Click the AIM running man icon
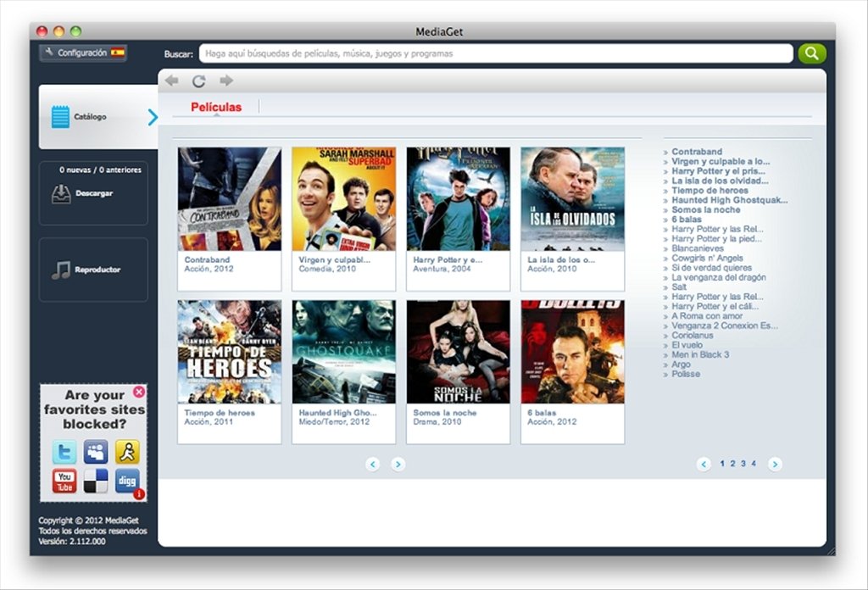 click(x=127, y=452)
